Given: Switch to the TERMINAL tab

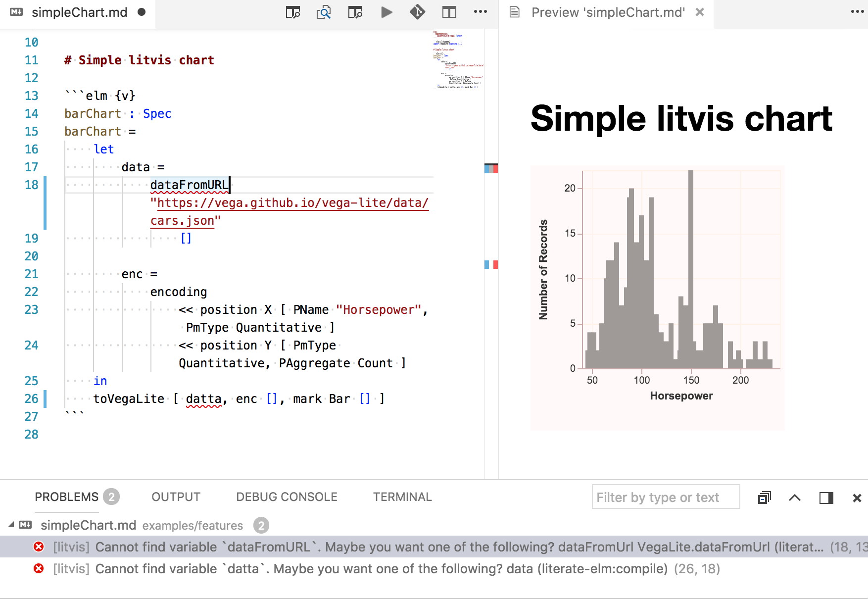Looking at the screenshot, I should [402, 497].
